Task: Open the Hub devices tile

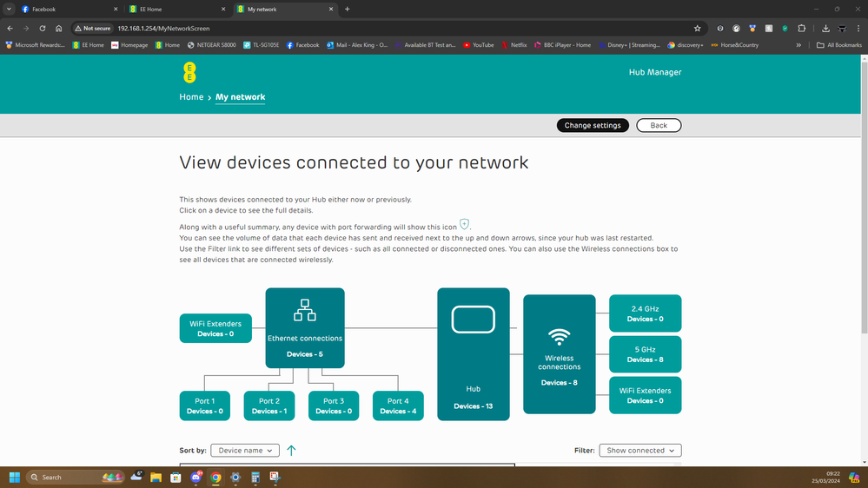Action: [474, 354]
